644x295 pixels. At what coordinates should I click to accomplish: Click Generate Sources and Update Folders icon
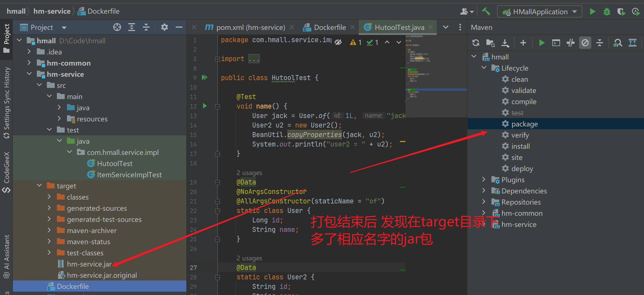[490, 43]
